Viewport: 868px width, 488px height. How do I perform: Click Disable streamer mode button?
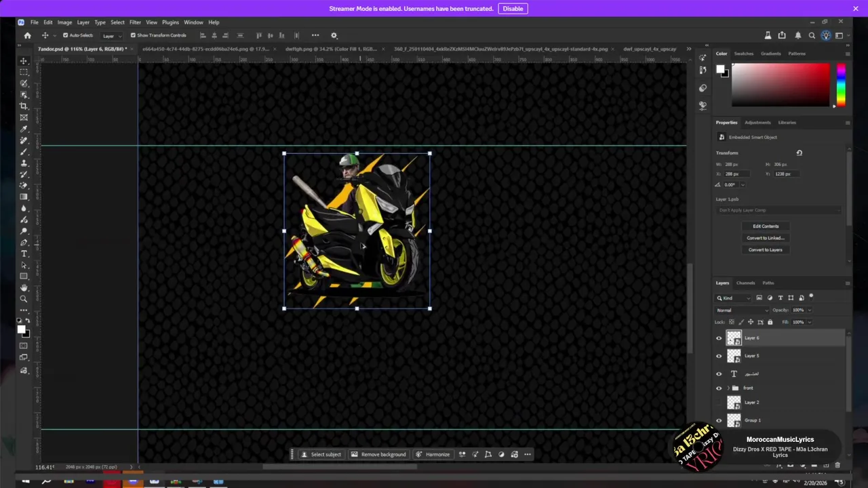point(513,8)
